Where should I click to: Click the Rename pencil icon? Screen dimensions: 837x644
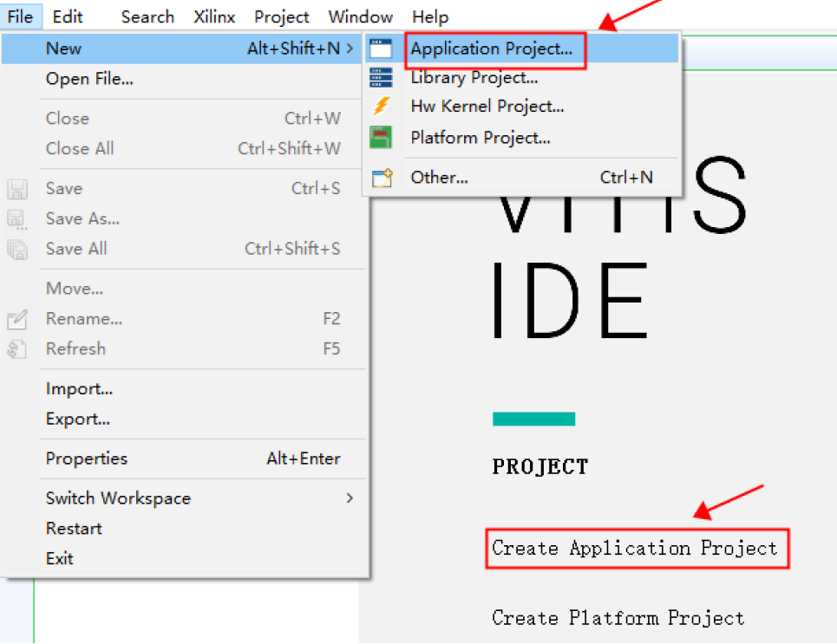(17, 319)
